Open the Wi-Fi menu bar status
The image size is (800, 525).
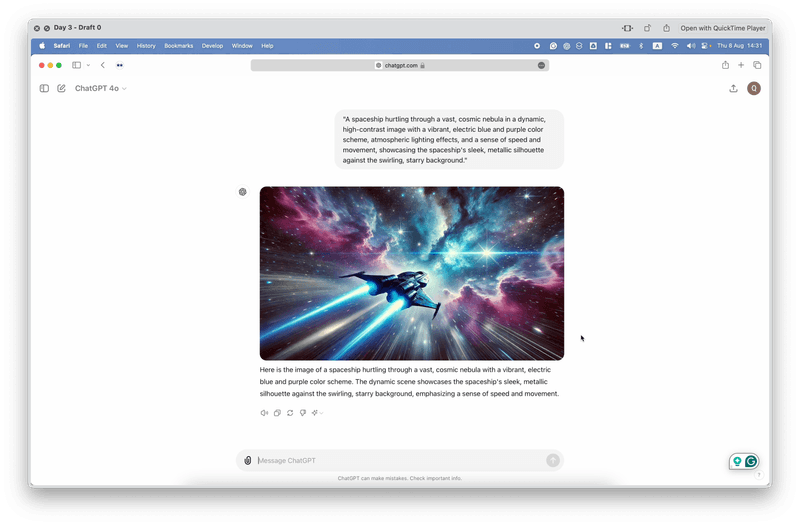coord(674,46)
